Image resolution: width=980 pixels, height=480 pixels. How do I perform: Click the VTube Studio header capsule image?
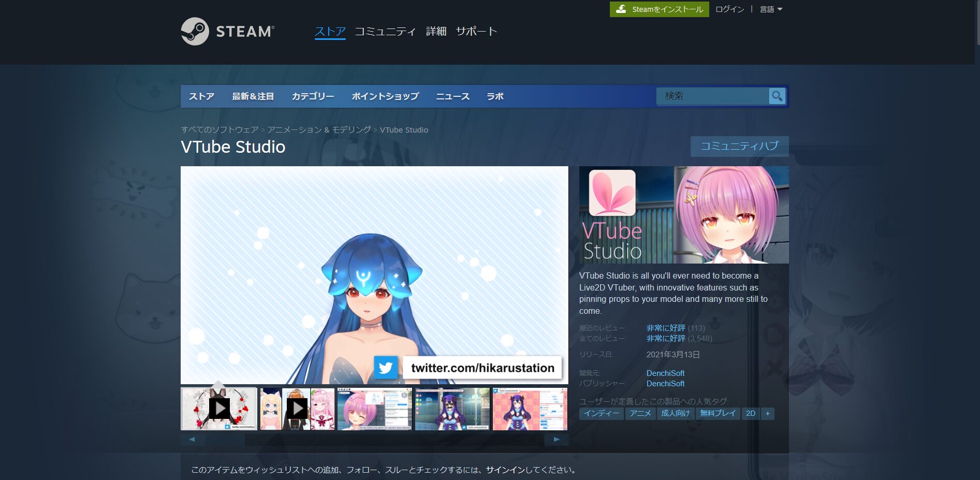pos(684,215)
